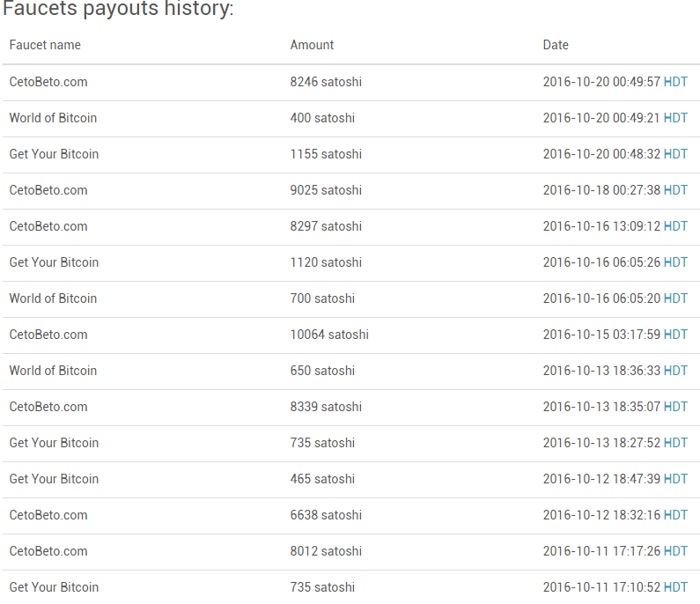
Task: Click HDT on the 465 satoshi row
Action: pyautogui.click(x=675, y=479)
